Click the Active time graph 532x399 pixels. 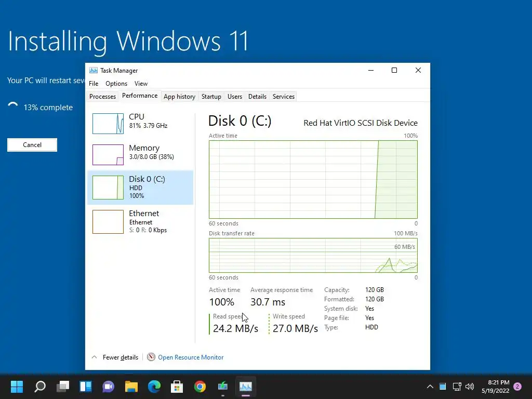pos(313,179)
